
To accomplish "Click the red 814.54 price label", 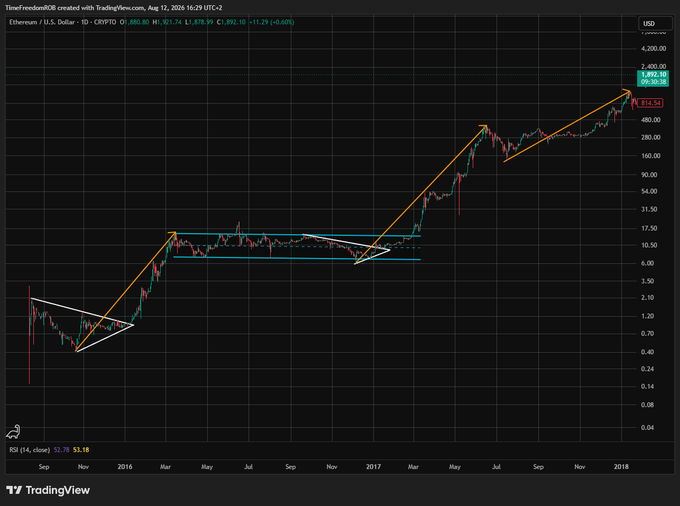I will pos(650,103).
